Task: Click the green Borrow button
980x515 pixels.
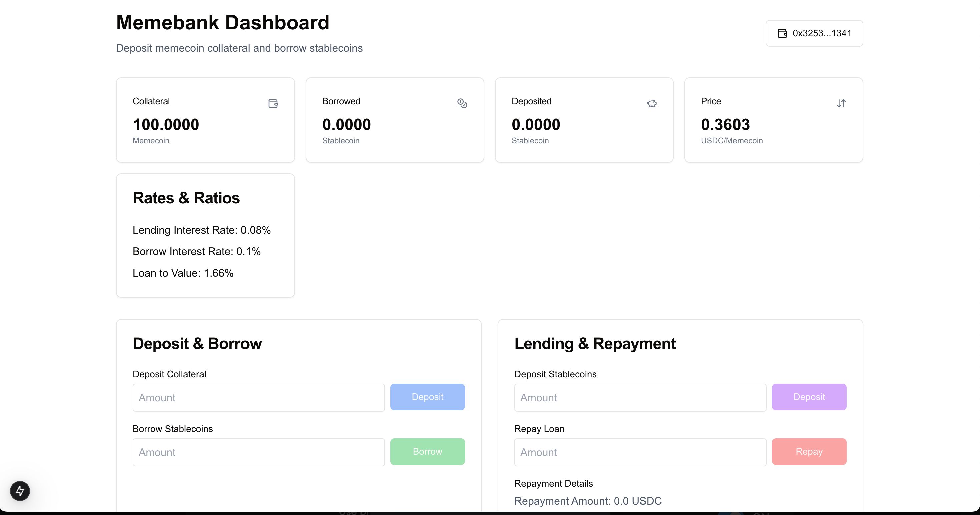Action: pyautogui.click(x=427, y=452)
